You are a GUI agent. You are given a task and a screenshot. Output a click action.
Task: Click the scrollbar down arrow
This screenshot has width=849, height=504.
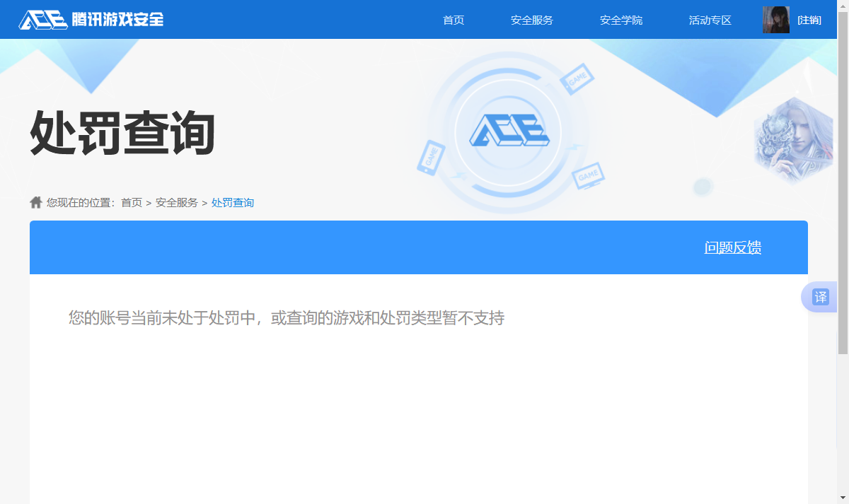point(843,498)
